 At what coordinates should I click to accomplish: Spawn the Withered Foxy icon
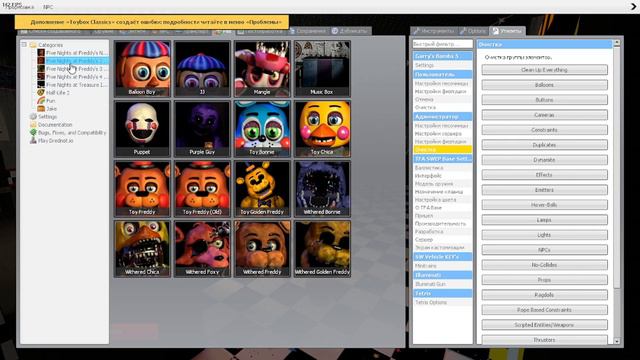click(x=202, y=249)
